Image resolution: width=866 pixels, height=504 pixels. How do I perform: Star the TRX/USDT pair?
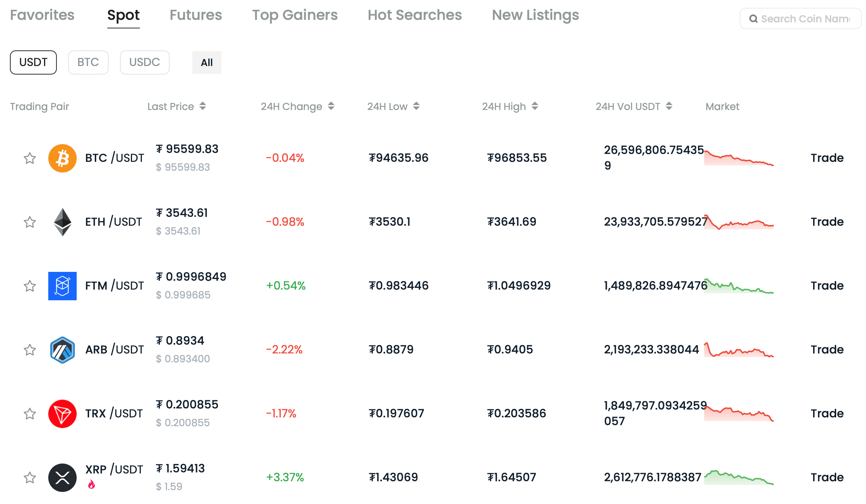point(30,413)
